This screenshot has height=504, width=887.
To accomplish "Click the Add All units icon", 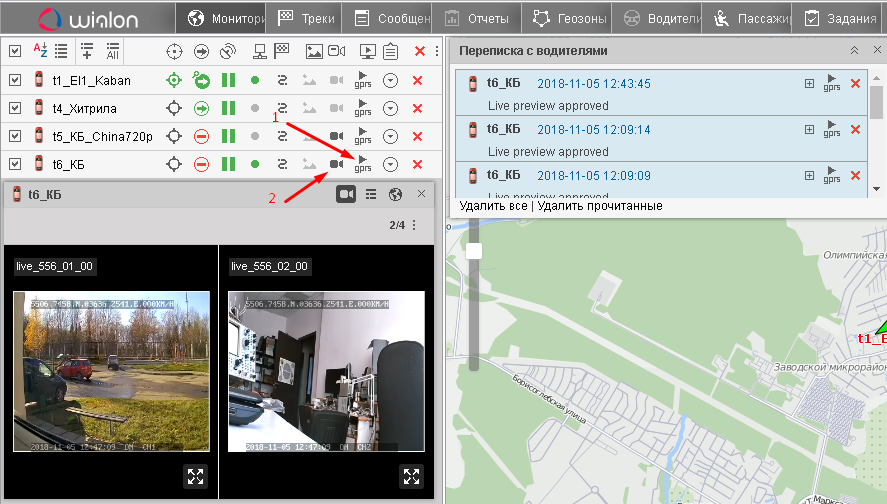I will tap(112, 51).
